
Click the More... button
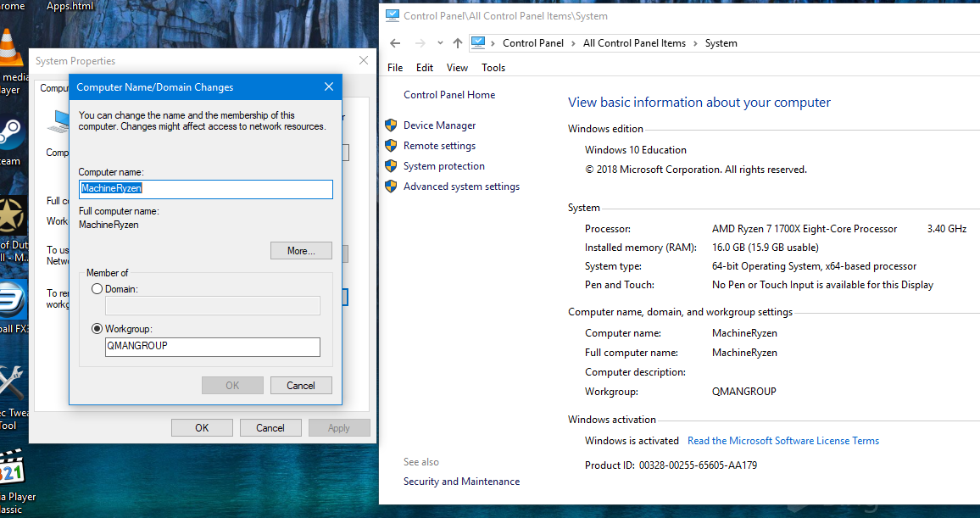[301, 251]
